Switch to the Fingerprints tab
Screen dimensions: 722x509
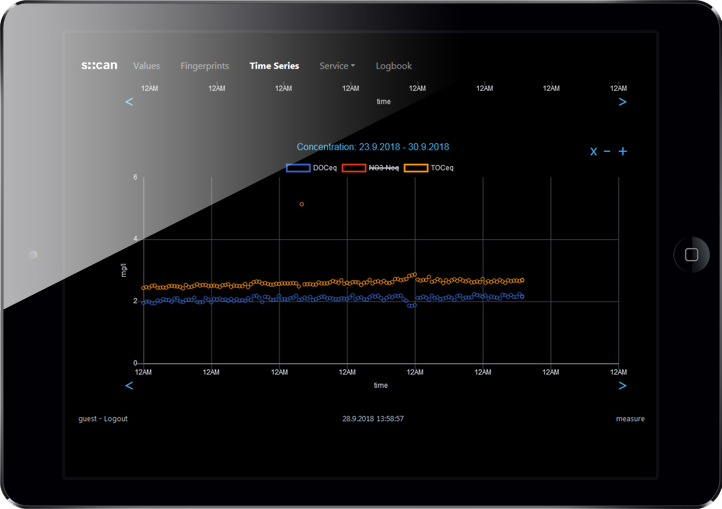coord(204,66)
